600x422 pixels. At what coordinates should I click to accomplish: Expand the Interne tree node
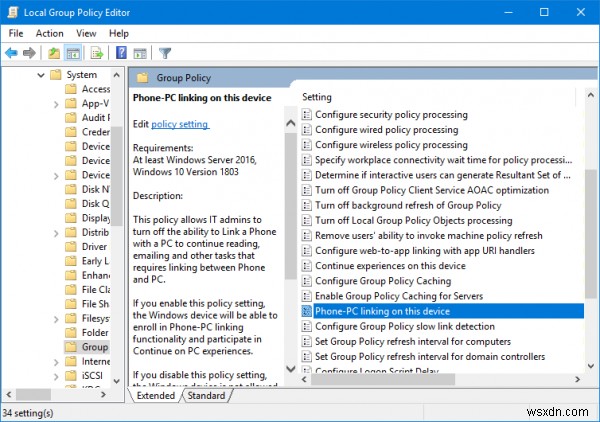(x=56, y=362)
